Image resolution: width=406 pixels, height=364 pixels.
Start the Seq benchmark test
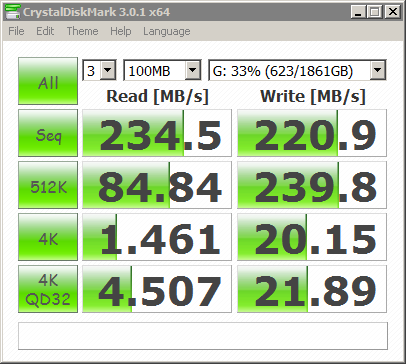click(48, 133)
